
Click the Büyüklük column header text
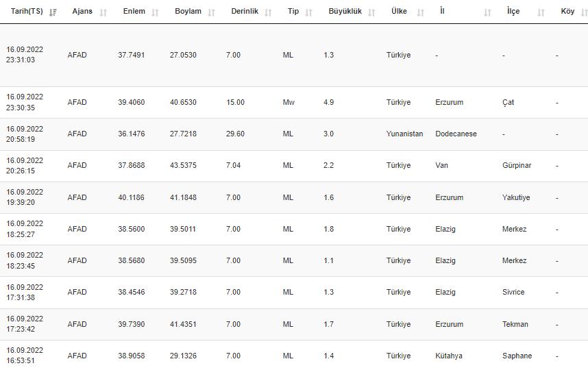345,12
